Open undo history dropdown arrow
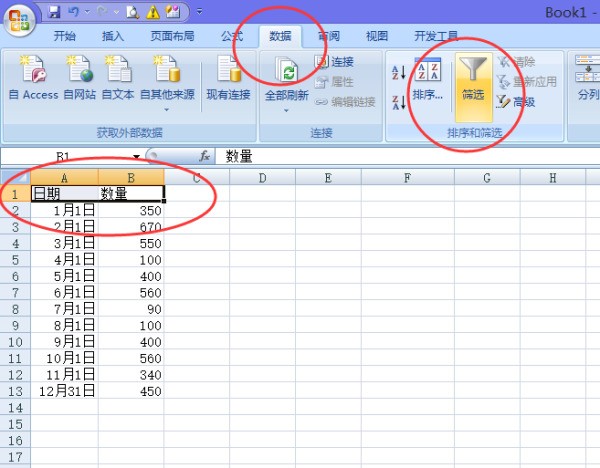Screen dimensions: 600x468 [87, 12]
